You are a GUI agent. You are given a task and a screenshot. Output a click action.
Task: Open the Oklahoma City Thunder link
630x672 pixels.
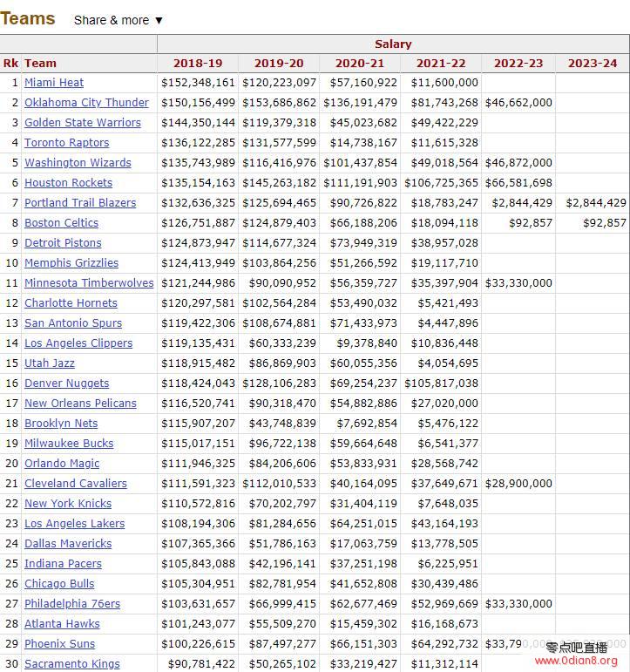point(86,103)
